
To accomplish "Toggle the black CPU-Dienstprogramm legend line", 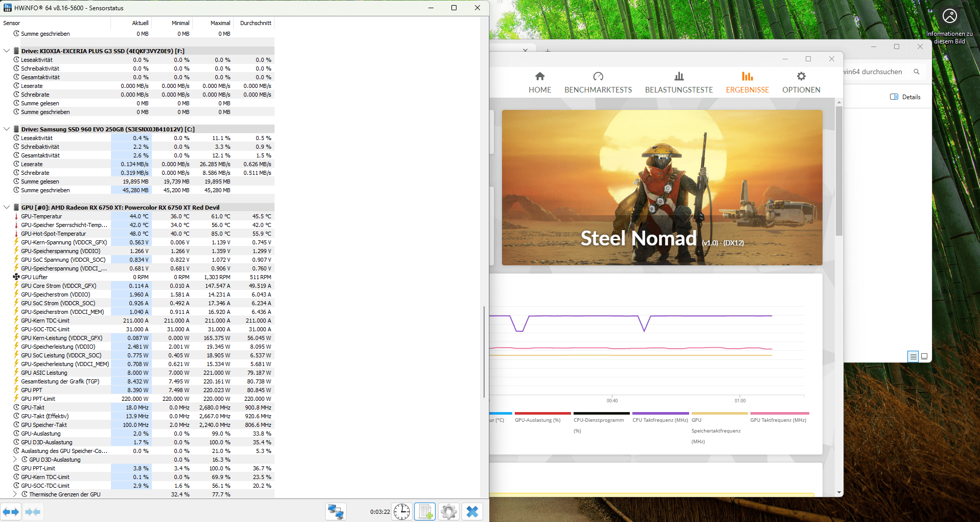I will point(602,422).
